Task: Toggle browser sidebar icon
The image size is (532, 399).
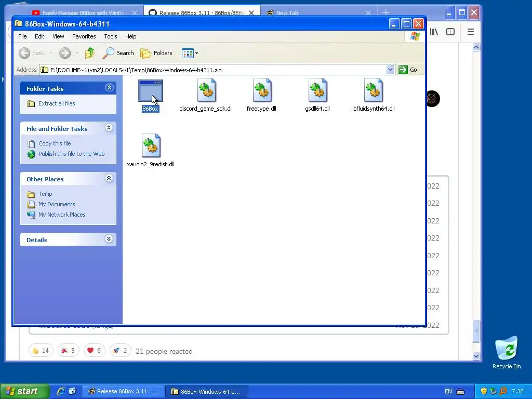Action: click(450, 32)
